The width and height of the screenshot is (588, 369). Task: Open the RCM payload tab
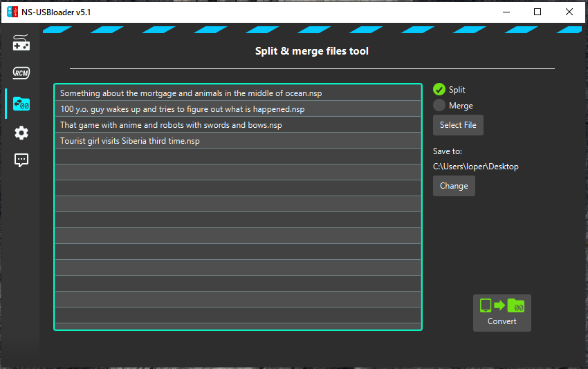point(21,73)
